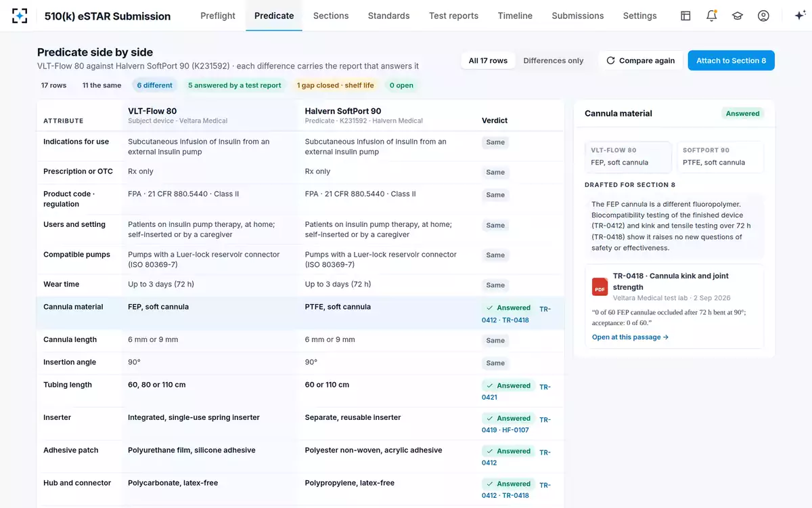Select the 1 gap closed shelf life chip
812x508 pixels.
[x=336, y=85]
